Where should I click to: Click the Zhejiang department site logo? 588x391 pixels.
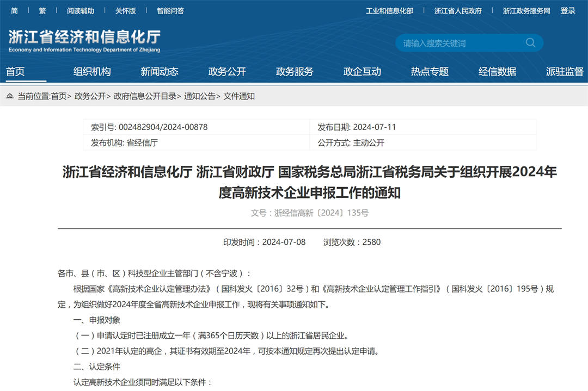84,41
